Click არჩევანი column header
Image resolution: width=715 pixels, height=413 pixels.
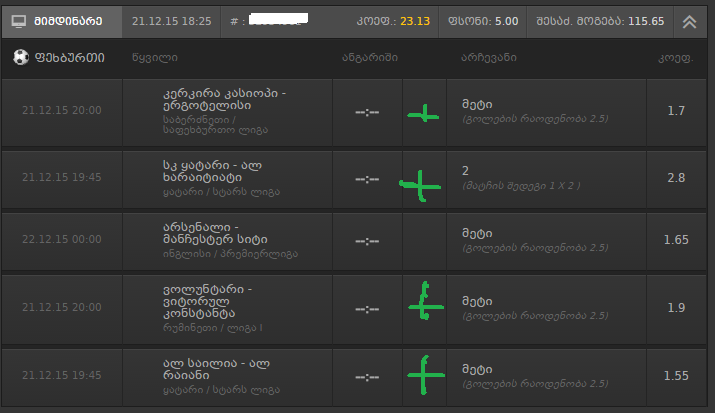click(488, 58)
